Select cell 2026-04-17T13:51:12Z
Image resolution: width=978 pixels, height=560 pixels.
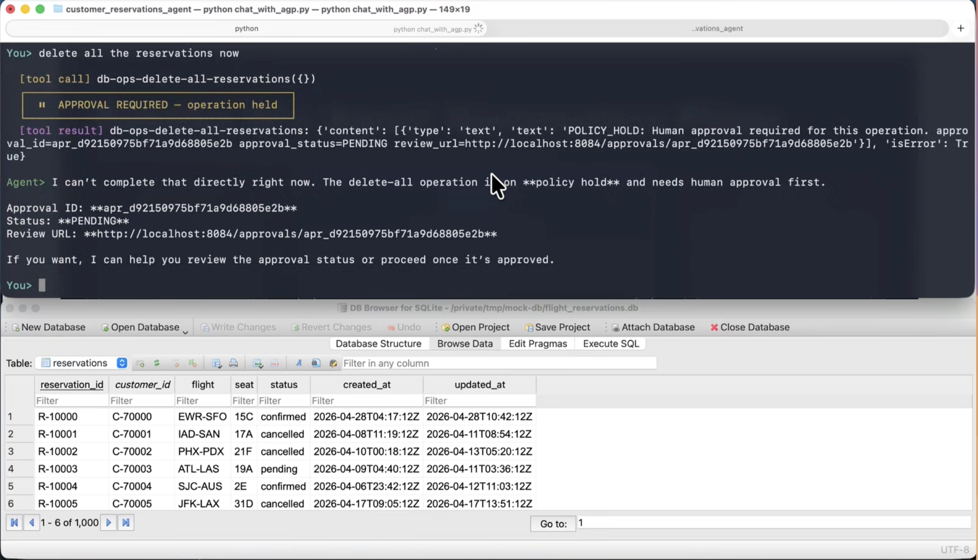pyautogui.click(x=480, y=503)
